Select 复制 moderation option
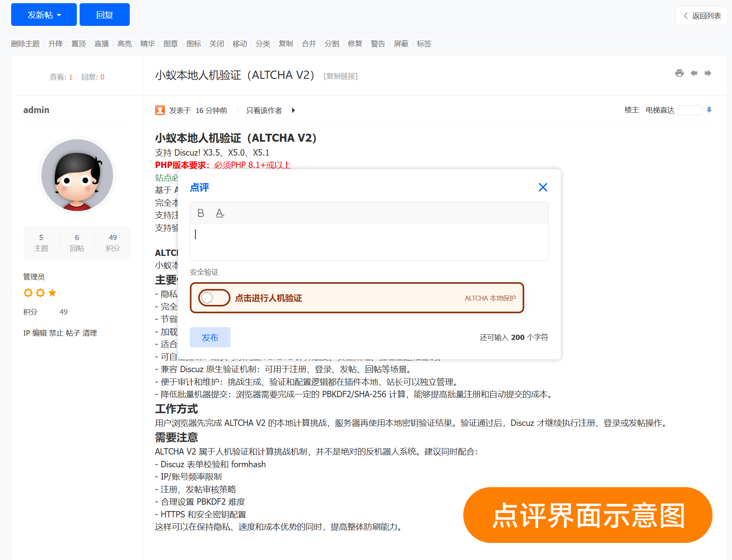Viewport: 732px width, 560px height. (x=286, y=44)
